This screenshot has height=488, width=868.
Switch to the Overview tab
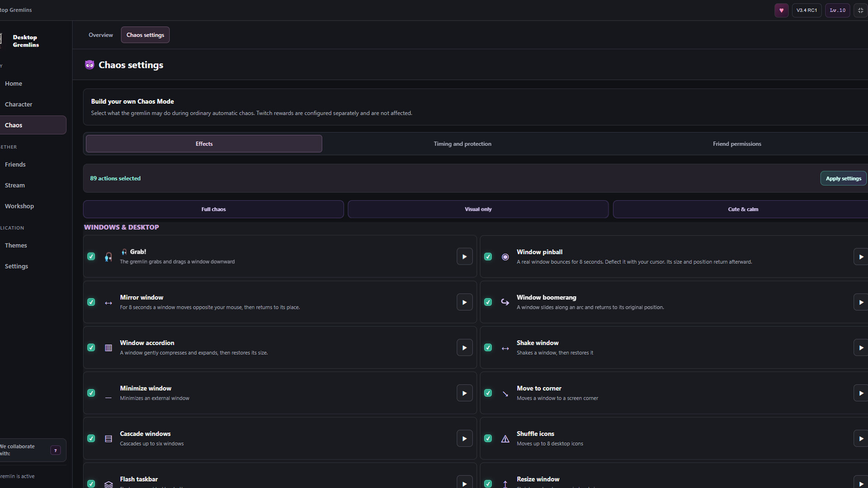pos(101,35)
